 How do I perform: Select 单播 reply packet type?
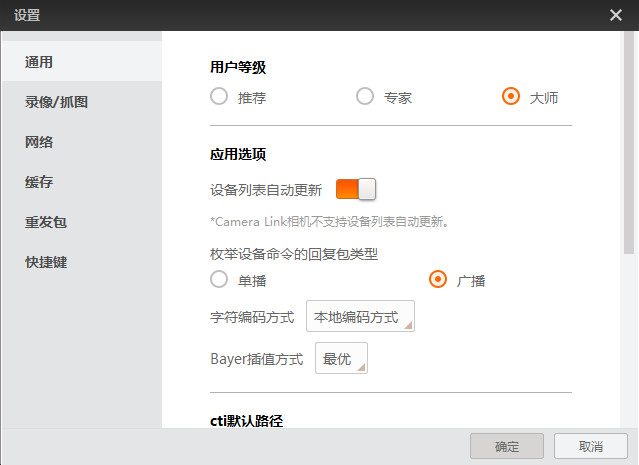point(219,280)
